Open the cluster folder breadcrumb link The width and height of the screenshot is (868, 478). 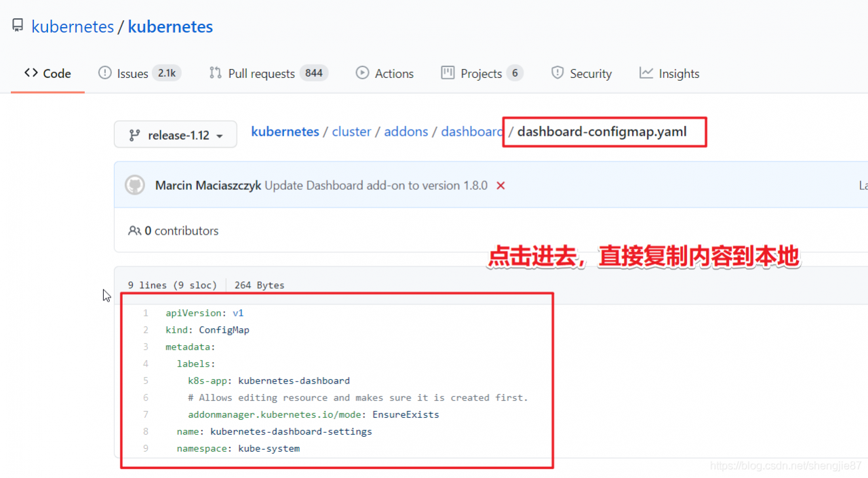351,132
